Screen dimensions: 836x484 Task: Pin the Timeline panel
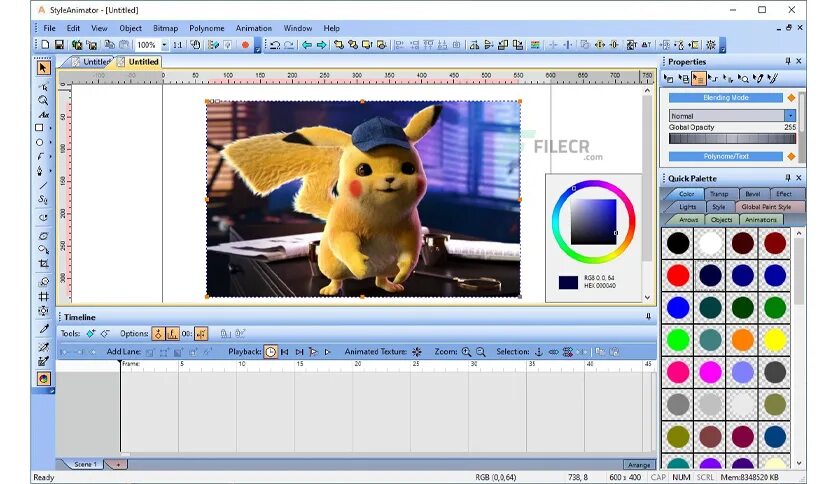click(x=648, y=317)
